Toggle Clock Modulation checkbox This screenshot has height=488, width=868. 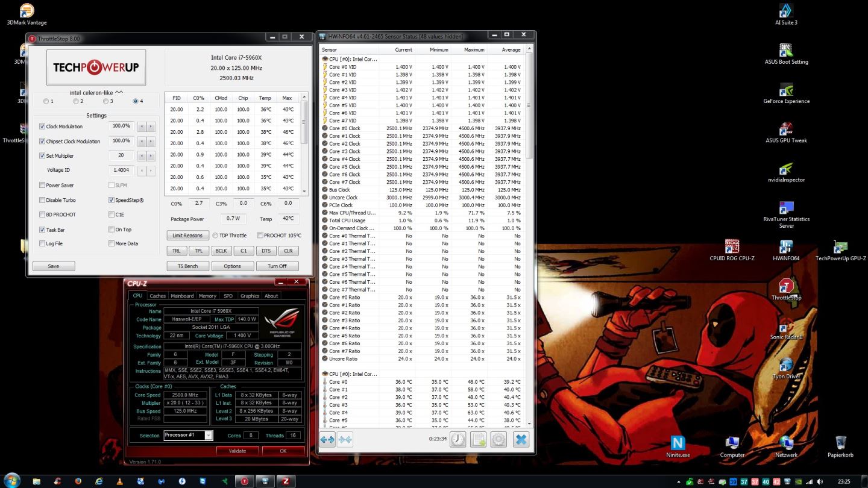click(42, 127)
